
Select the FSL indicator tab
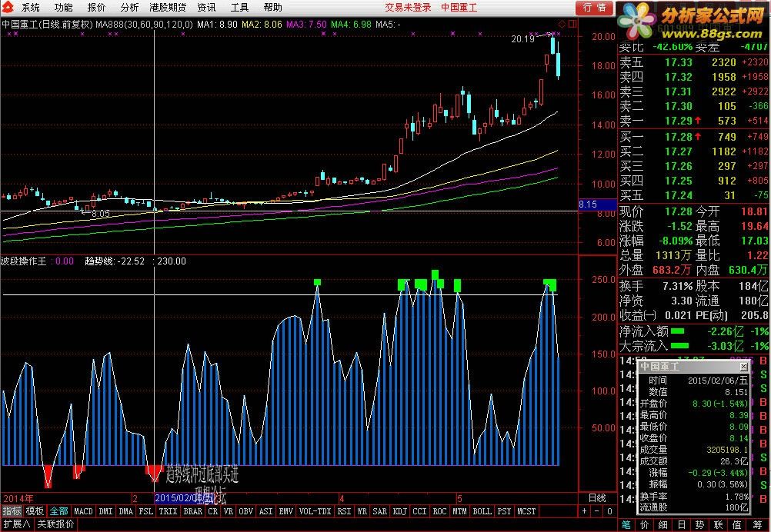(146, 511)
